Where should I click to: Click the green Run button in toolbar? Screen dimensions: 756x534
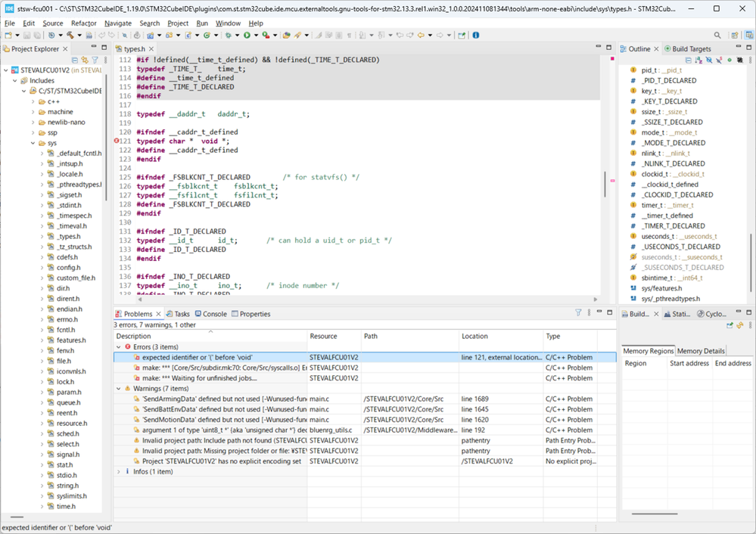(247, 35)
